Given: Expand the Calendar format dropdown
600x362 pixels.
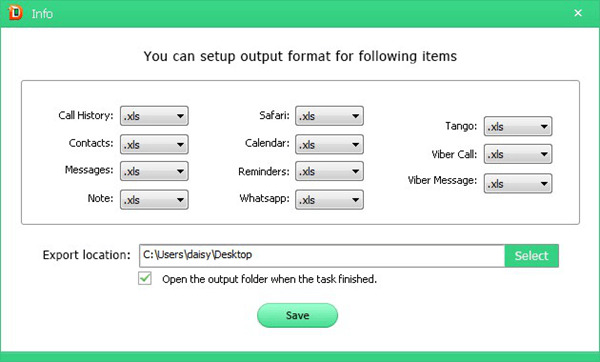Looking at the screenshot, I should click(329, 144).
